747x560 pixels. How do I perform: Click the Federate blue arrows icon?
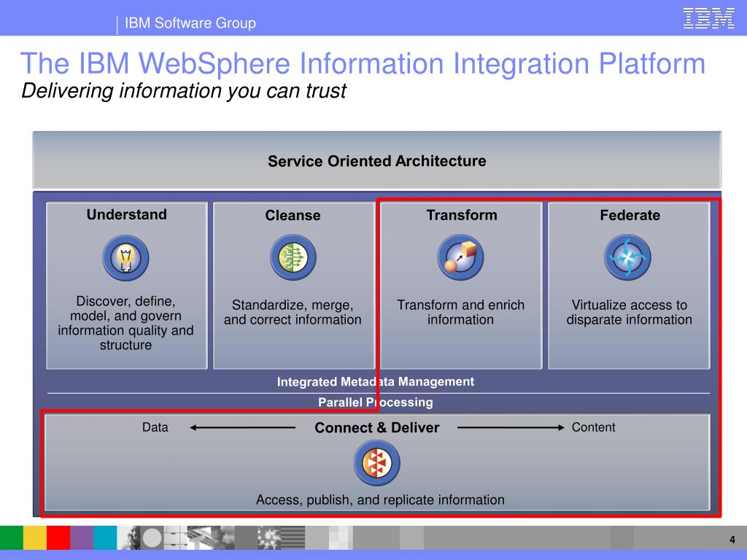click(628, 257)
